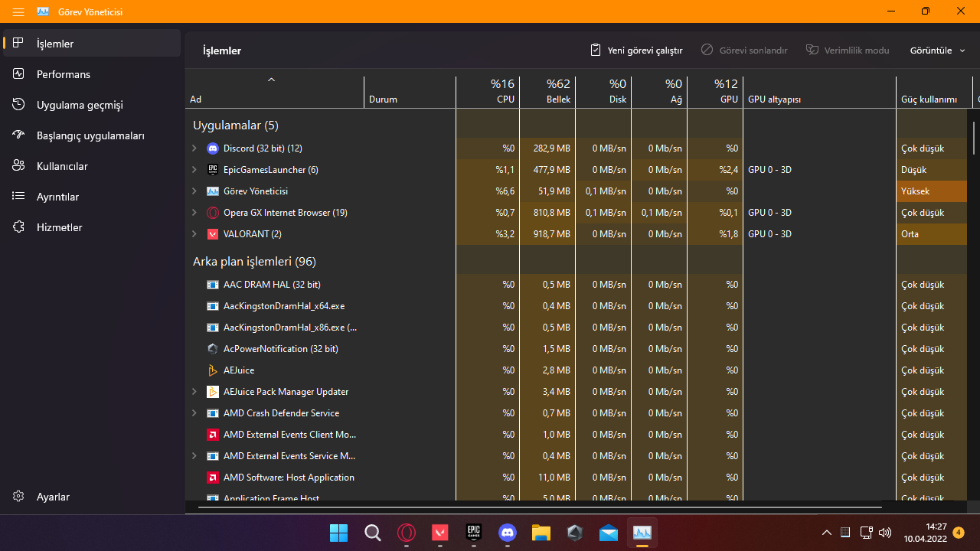Click the EpicGamesLauncher process icon
This screenshot has width=980, height=551.
pos(213,170)
